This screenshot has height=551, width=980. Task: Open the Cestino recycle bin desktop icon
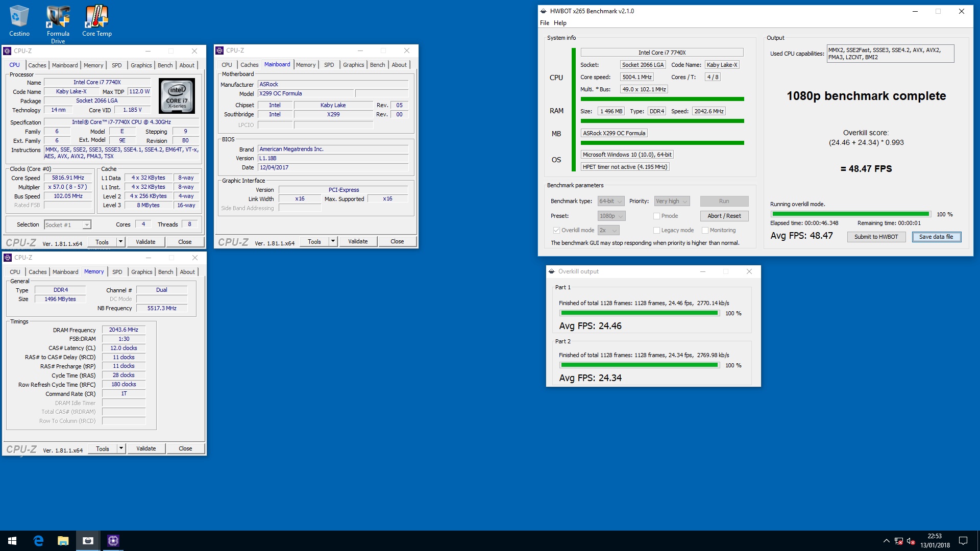coord(19,20)
